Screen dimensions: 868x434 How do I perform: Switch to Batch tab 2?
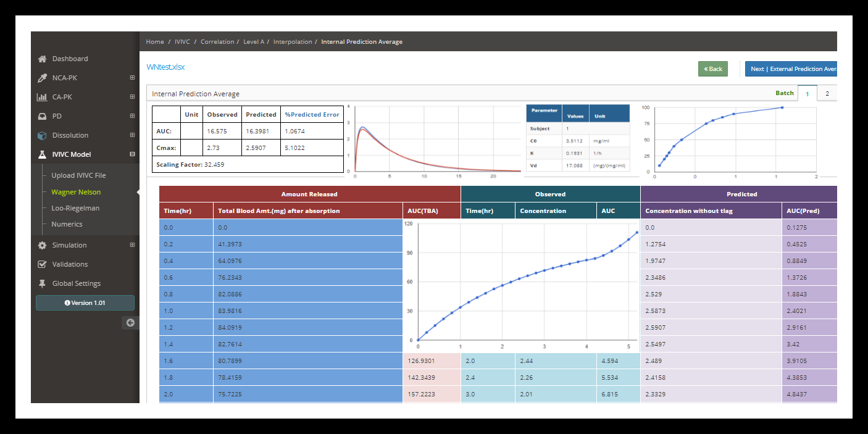point(827,94)
